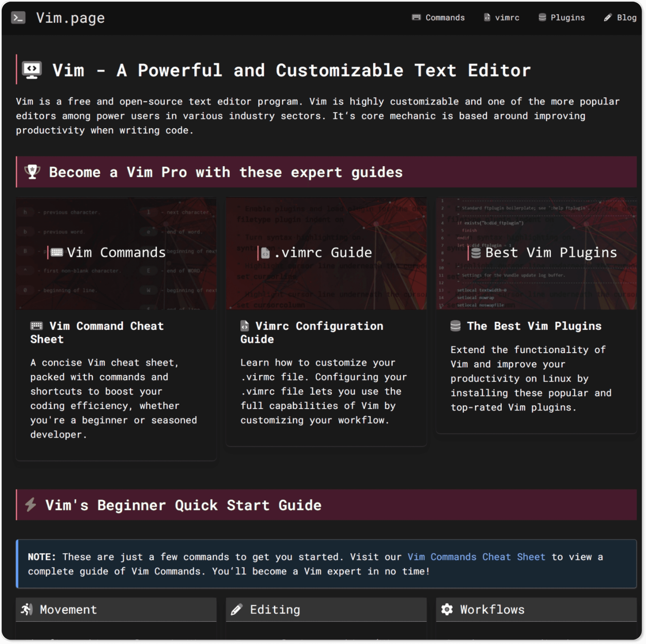Open the Vimrc Configuration Guide title link
The image size is (646, 644).
pyautogui.click(x=312, y=332)
